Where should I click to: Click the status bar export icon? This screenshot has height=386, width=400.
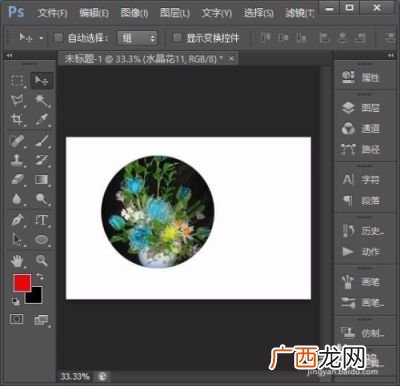click(x=102, y=377)
